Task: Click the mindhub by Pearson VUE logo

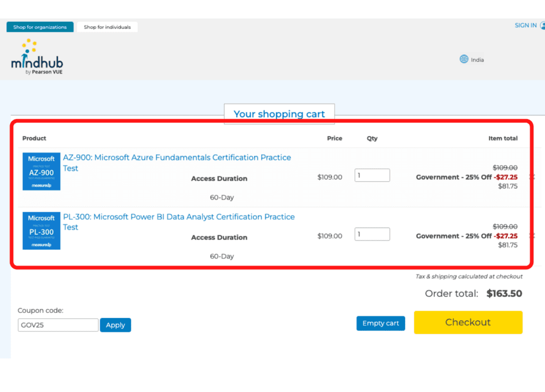Action: click(36, 56)
